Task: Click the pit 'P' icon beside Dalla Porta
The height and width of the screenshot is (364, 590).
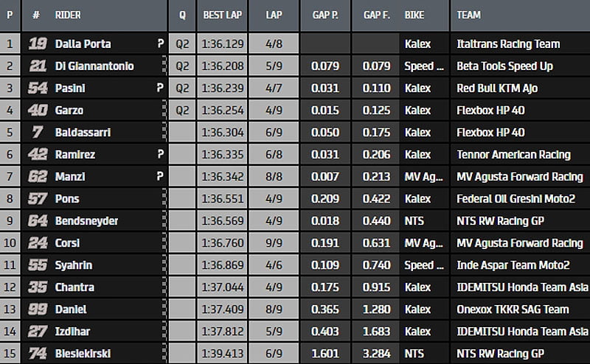Action: click(160, 44)
